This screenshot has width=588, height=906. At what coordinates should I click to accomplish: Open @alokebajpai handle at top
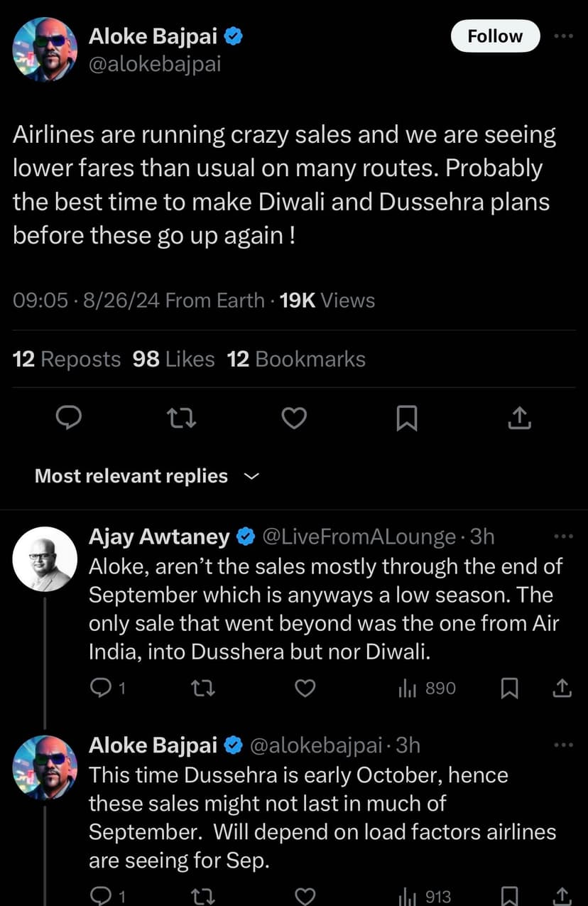[x=155, y=64]
